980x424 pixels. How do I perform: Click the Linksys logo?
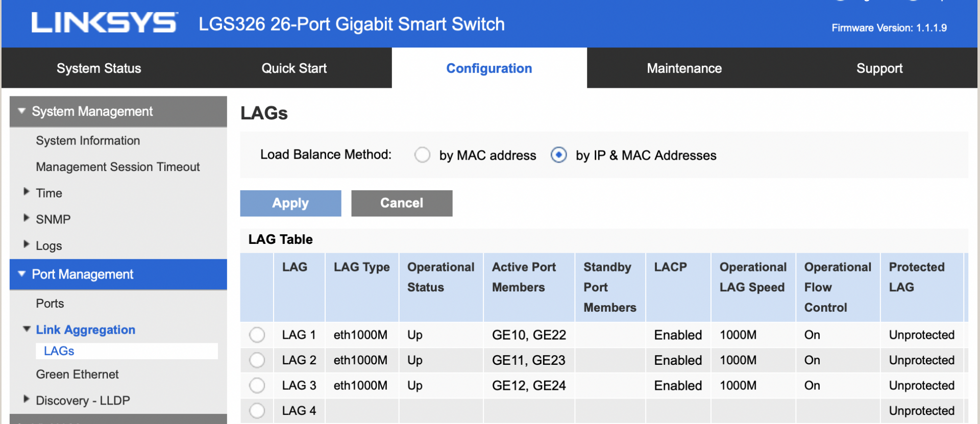tap(104, 23)
